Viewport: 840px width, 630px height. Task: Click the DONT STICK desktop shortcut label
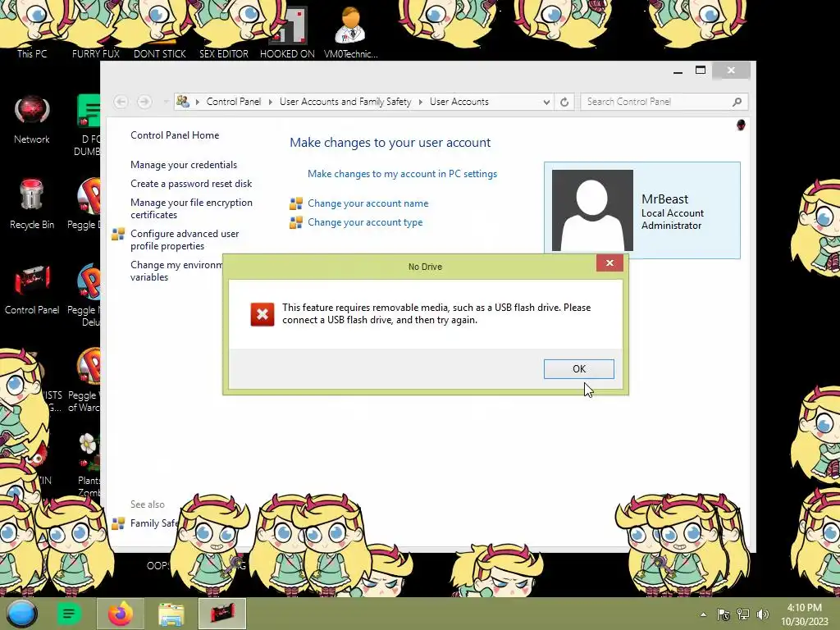[x=160, y=53]
